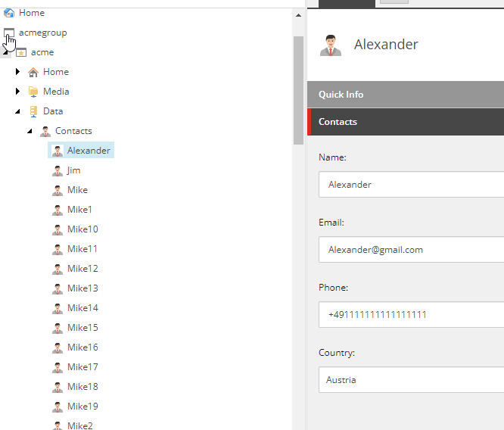Click the Data database icon

pos(33,111)
